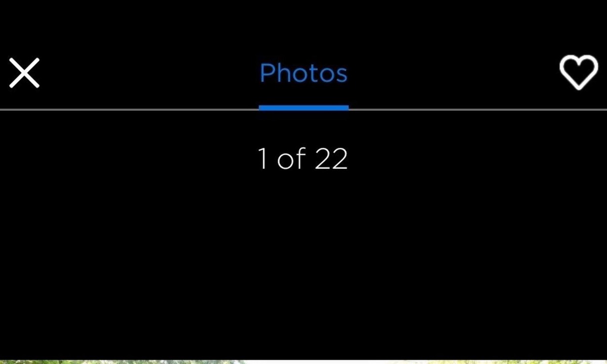607x364 pixels.
Task: Like the property via the heart icon
Action: click(x=579, y=73)
